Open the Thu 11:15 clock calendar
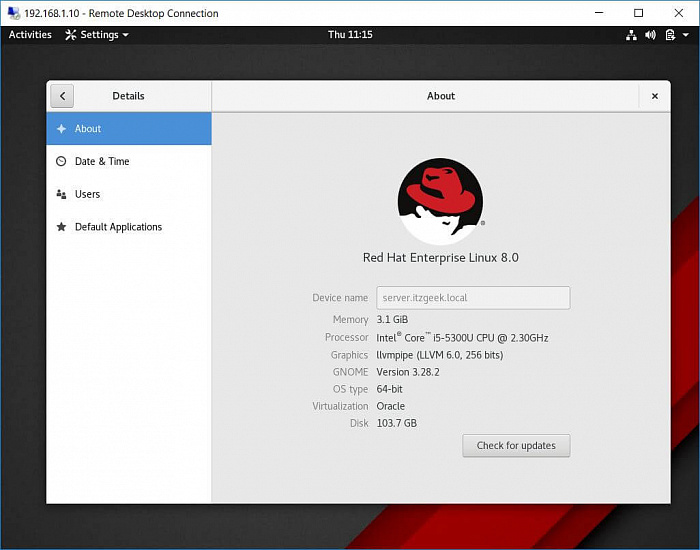Screen dimensions: 700x550 (x=350, y=35)
